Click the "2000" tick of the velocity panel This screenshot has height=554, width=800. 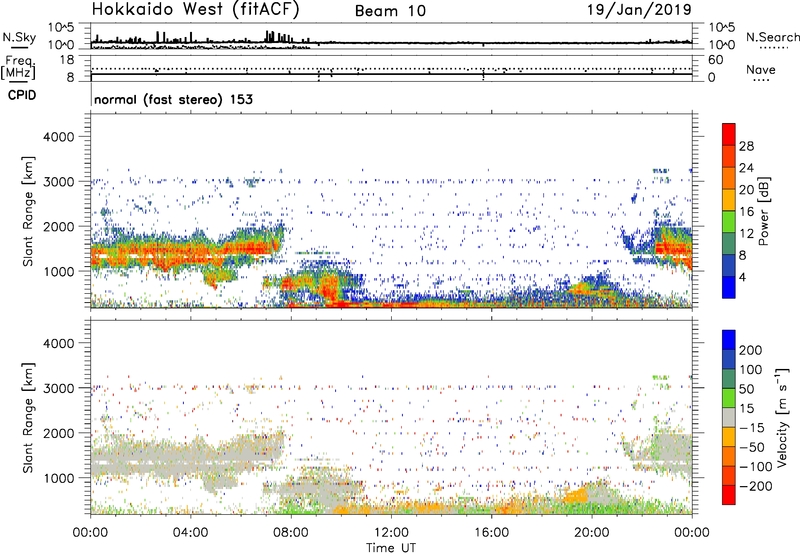point(59,433)
